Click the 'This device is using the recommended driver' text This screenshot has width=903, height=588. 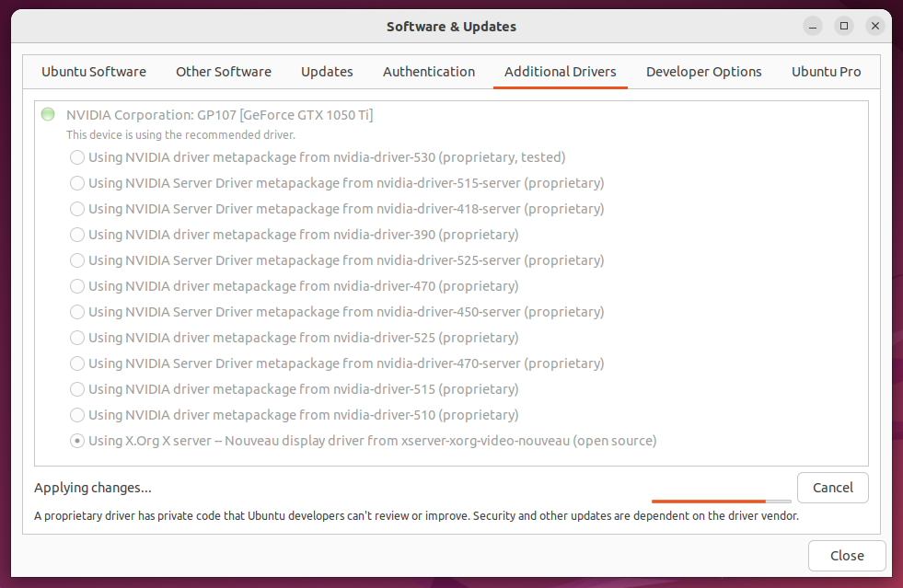(x=180, y=134)
